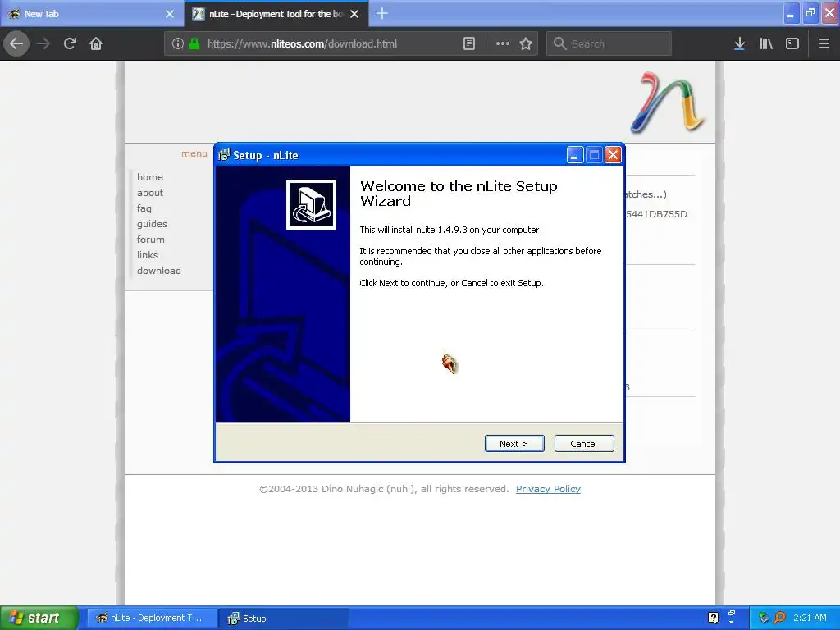This screenshot has height=630, width=840.
Task: Open the Library icon
Action: pos(766,44)
